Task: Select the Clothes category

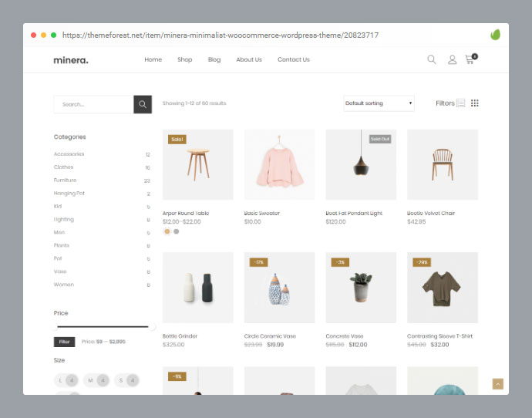Action: [63, 167]
